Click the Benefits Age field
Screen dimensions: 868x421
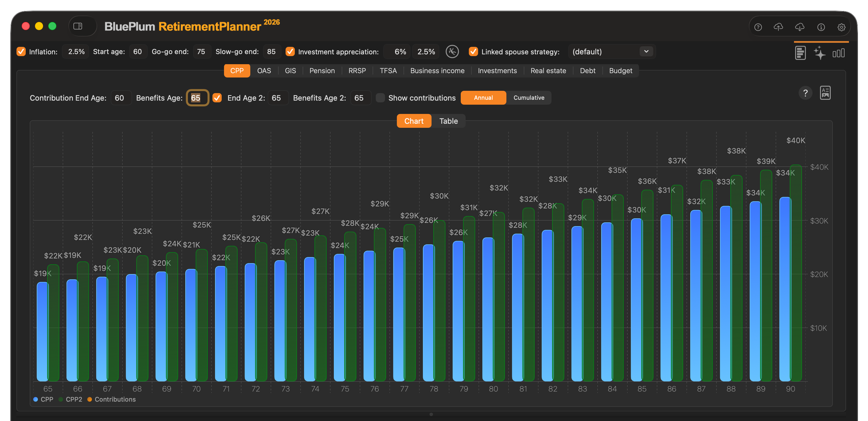(197, 98)
